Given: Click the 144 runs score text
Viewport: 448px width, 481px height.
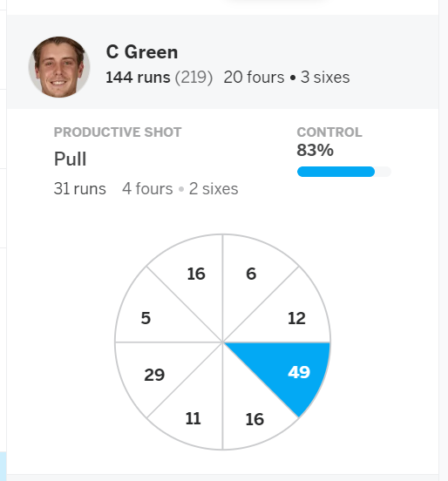Looking at the screenshot, I should point(138,78).
